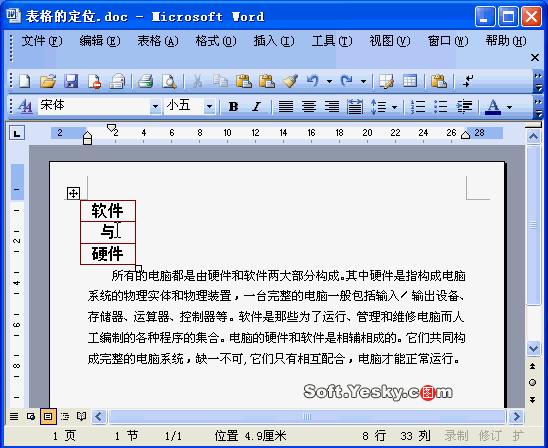Click the horizontal scrollbar thumb

(307, 416)
